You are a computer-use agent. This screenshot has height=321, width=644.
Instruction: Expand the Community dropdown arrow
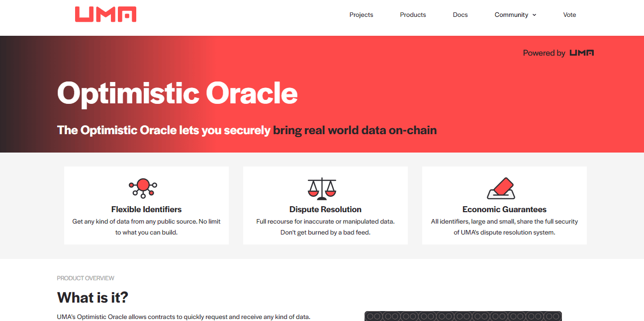point(535,15)
